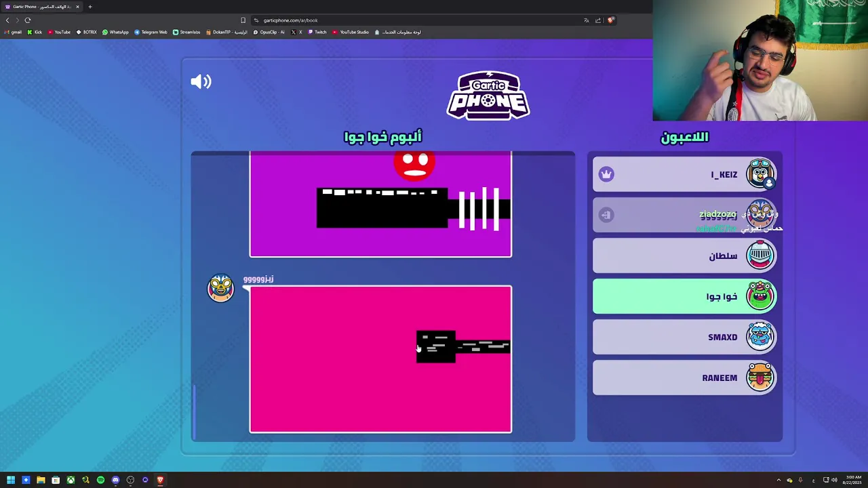Click the exit icon on the ziadzozo row

[x=606, y=215]
